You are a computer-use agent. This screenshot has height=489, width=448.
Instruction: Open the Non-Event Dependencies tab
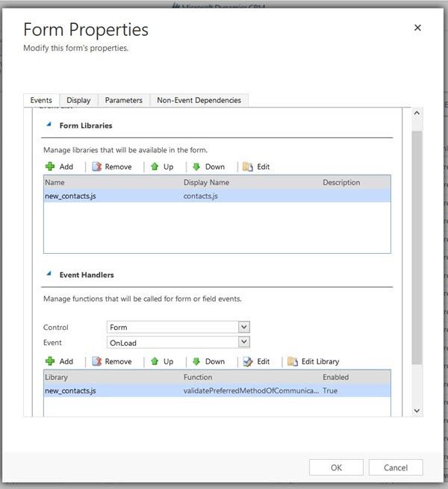coord(199,100)
